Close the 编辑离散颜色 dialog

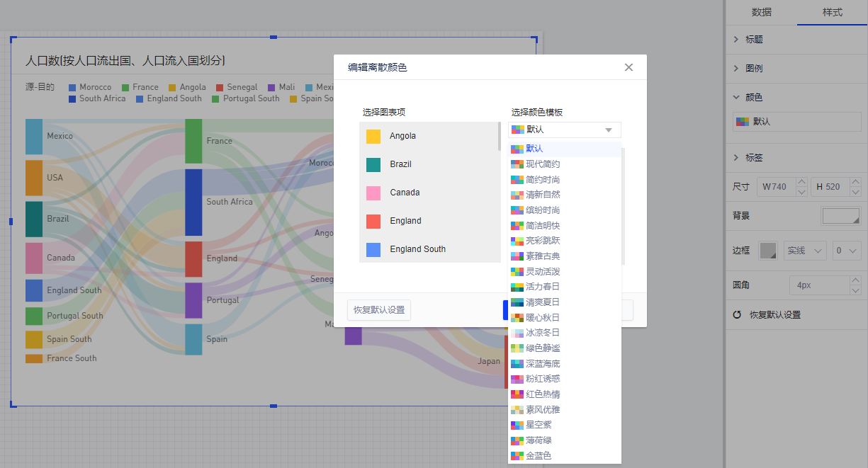tap(629, 67)
